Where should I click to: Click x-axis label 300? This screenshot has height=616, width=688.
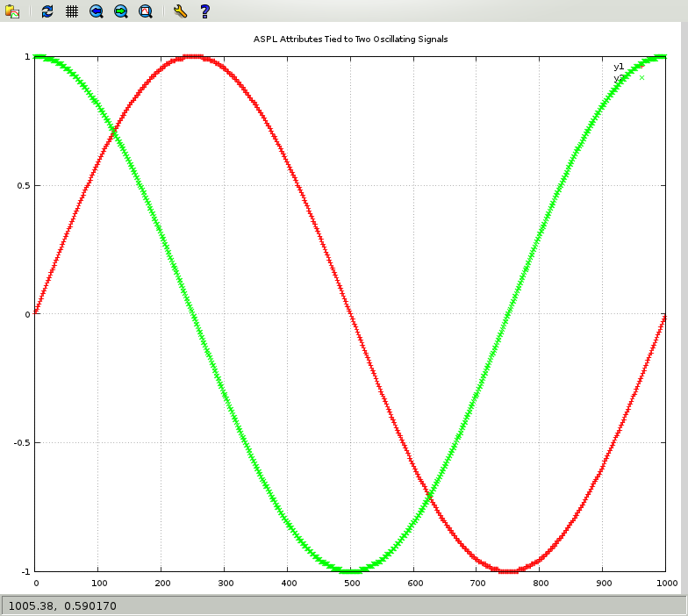click(x=226, y=583)
